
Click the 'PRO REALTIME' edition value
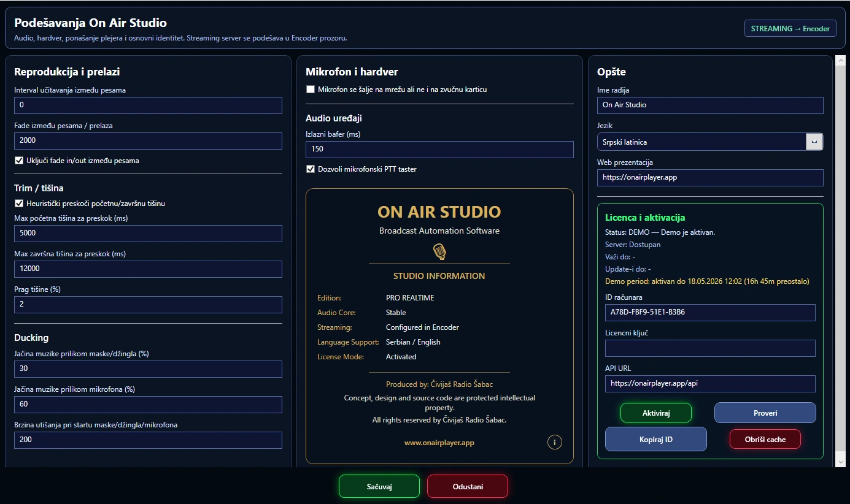pos(410,298)
